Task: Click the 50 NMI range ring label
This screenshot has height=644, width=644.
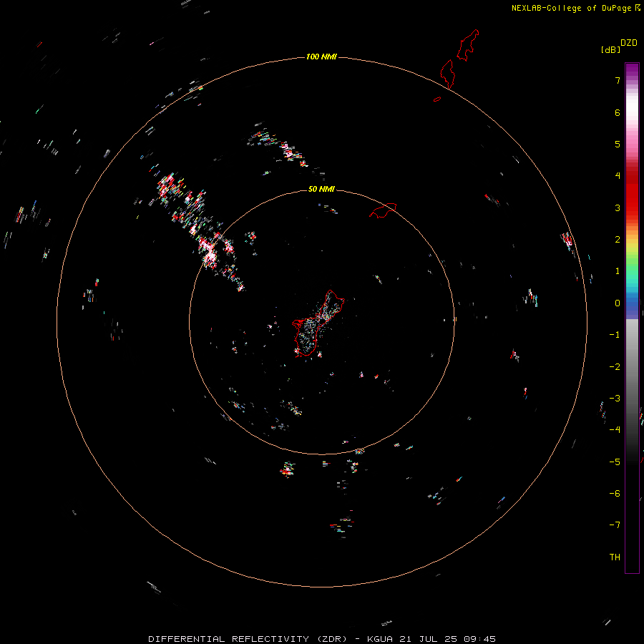Action: pos(321,189)
